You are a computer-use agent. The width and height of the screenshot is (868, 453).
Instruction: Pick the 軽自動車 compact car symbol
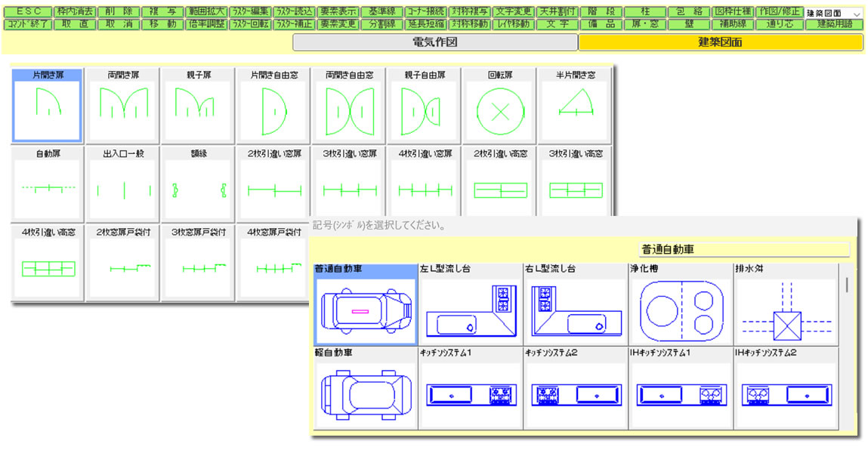[366, 389]
